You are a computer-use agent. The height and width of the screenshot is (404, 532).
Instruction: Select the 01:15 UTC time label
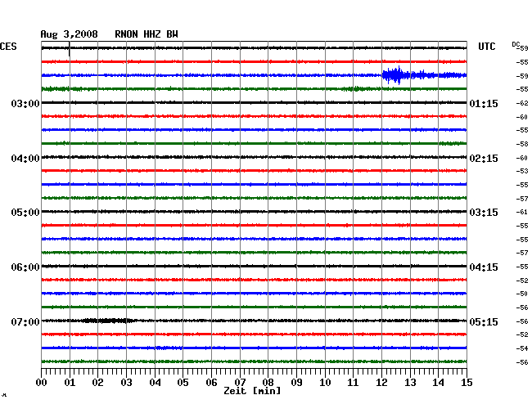click(x=484, y=103)
